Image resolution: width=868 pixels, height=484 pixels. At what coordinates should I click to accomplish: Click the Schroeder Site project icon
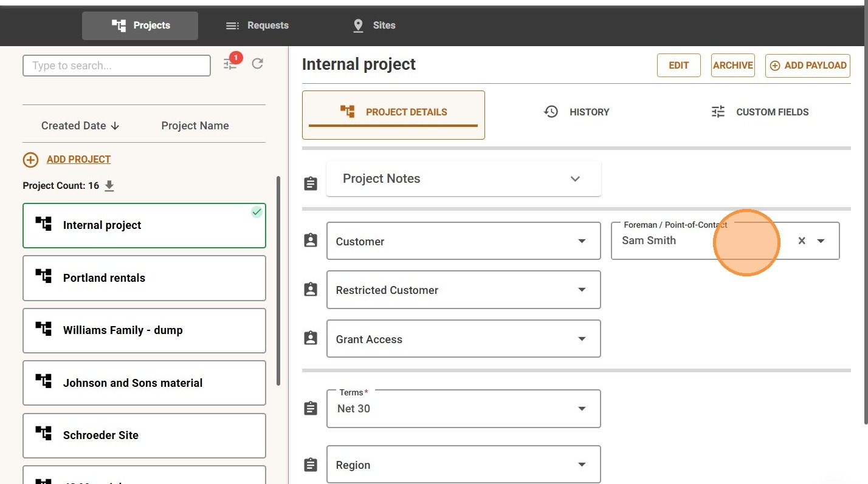click(x=43, y=434)
